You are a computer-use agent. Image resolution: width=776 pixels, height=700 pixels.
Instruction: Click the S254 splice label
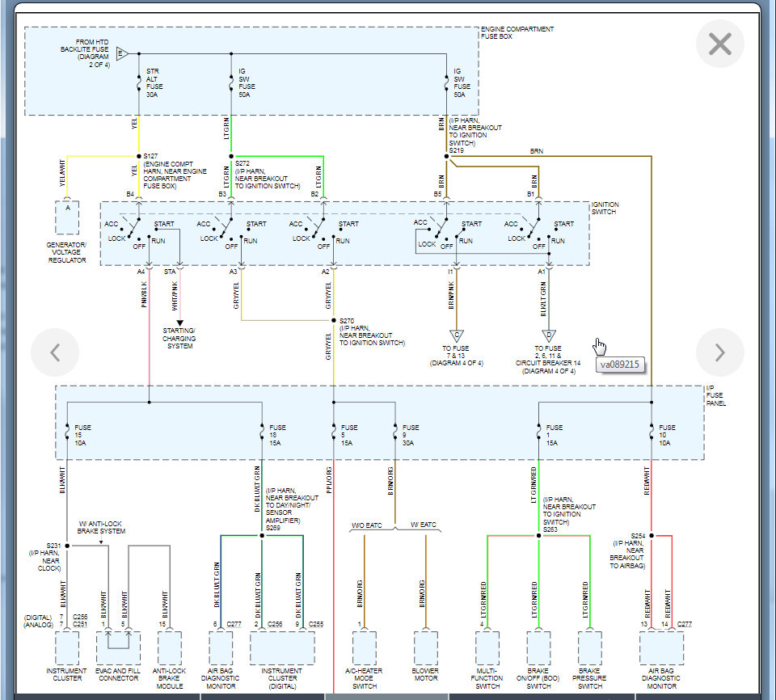point(638,536)
